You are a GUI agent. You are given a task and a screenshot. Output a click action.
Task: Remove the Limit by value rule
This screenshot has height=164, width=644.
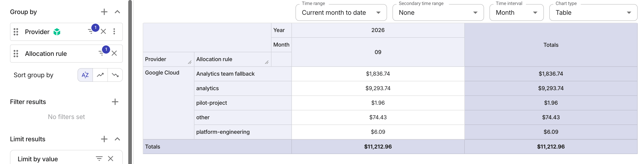click(x=111, y=159)
